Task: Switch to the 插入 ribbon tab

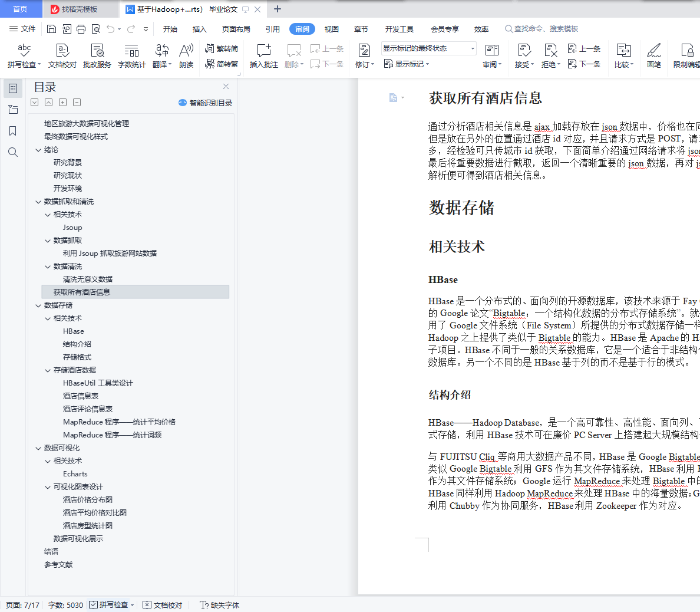Action: tap(200, 29)
